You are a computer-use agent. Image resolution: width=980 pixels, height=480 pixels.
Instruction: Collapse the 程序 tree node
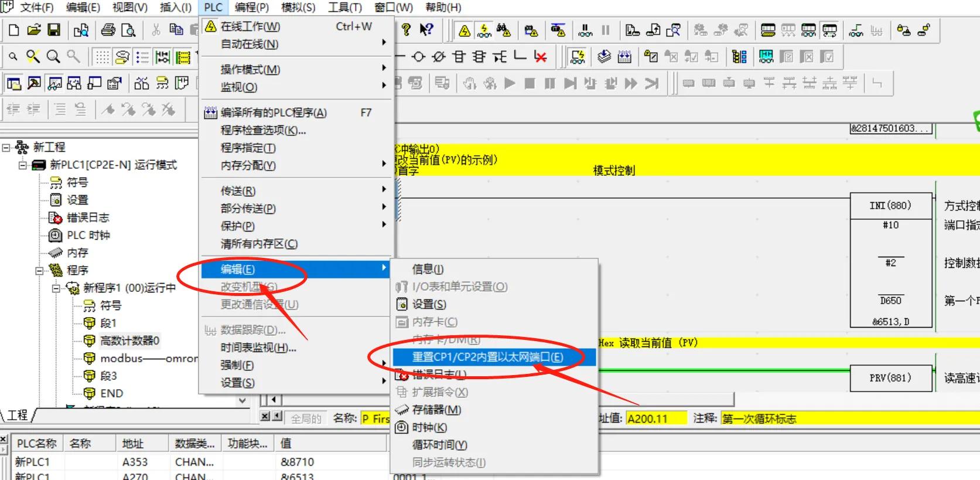[39, 271]
